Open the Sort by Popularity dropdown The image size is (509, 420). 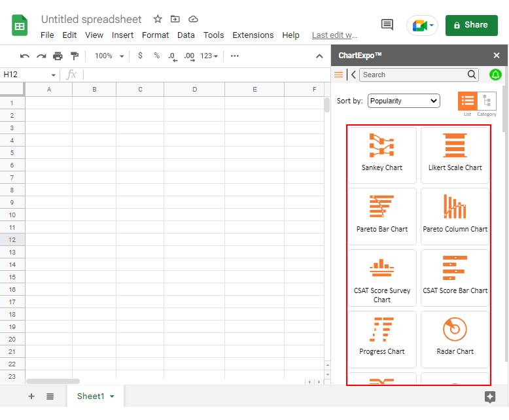pos(404,101)
